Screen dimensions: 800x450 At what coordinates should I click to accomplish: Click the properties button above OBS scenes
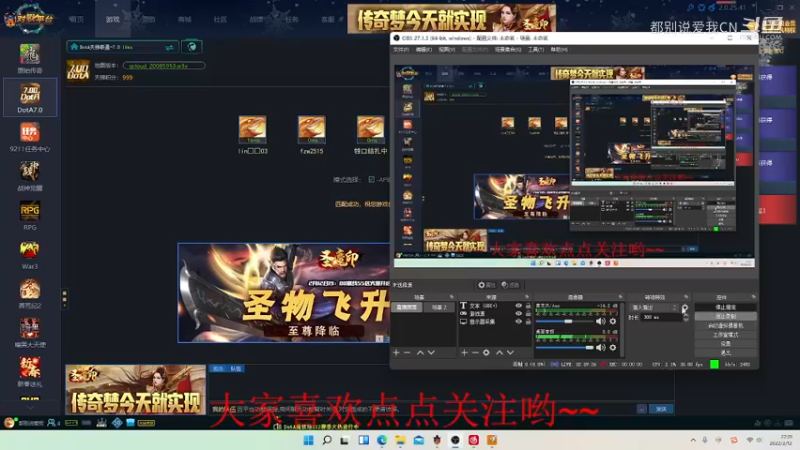pyautogui.click(x=487, y=285)
